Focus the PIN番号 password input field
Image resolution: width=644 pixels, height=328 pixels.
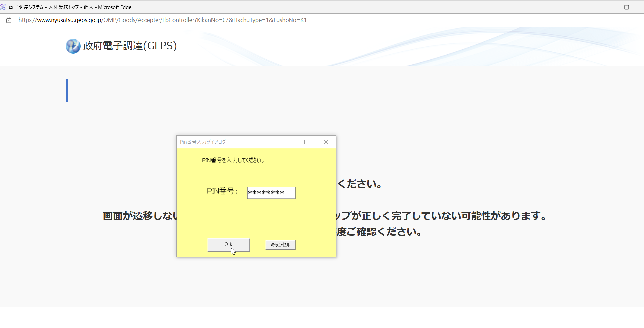[x=271, y=193]
